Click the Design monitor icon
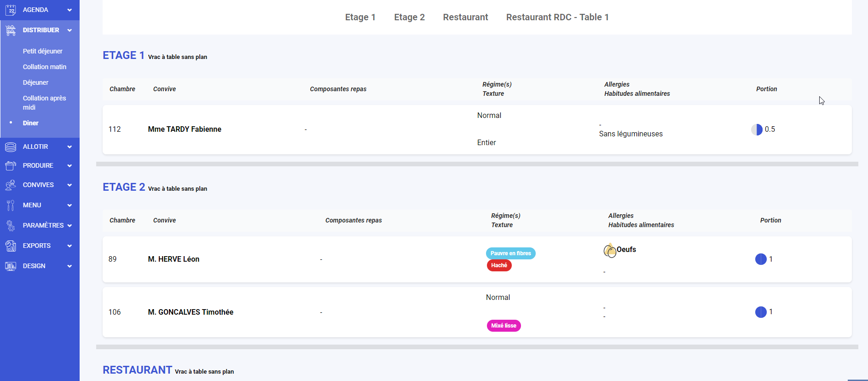868x381 pixels. point(11,266)
